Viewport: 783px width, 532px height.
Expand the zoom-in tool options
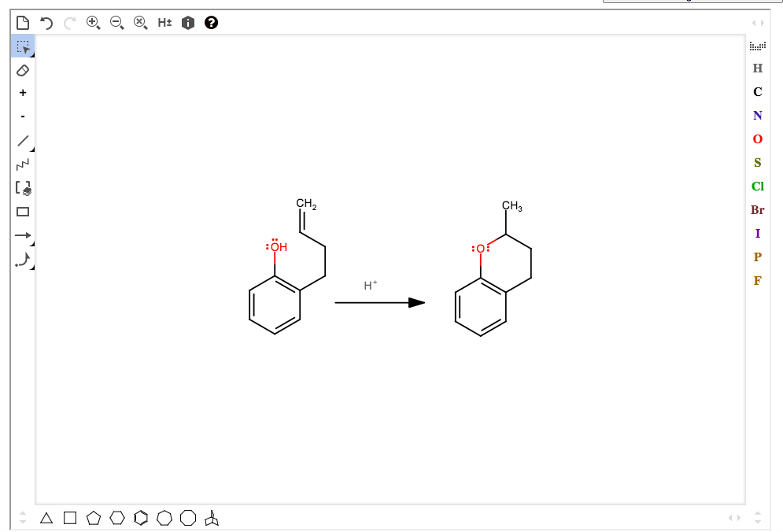[99, 29]
